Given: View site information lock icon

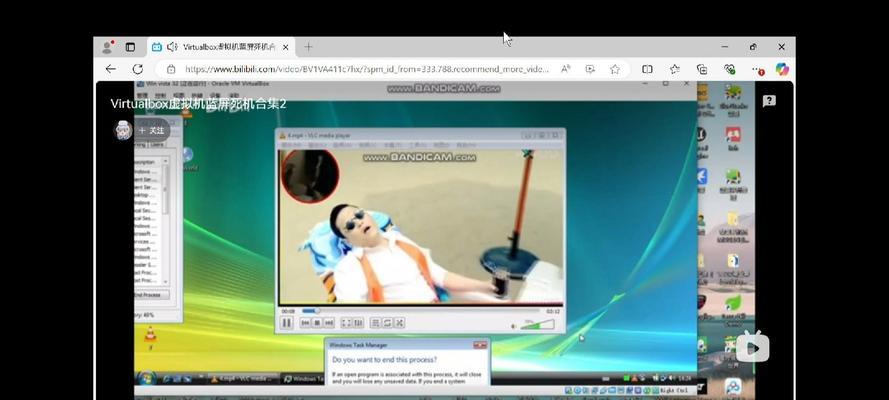Looking at the screenshot, I should tap(171, 69).
